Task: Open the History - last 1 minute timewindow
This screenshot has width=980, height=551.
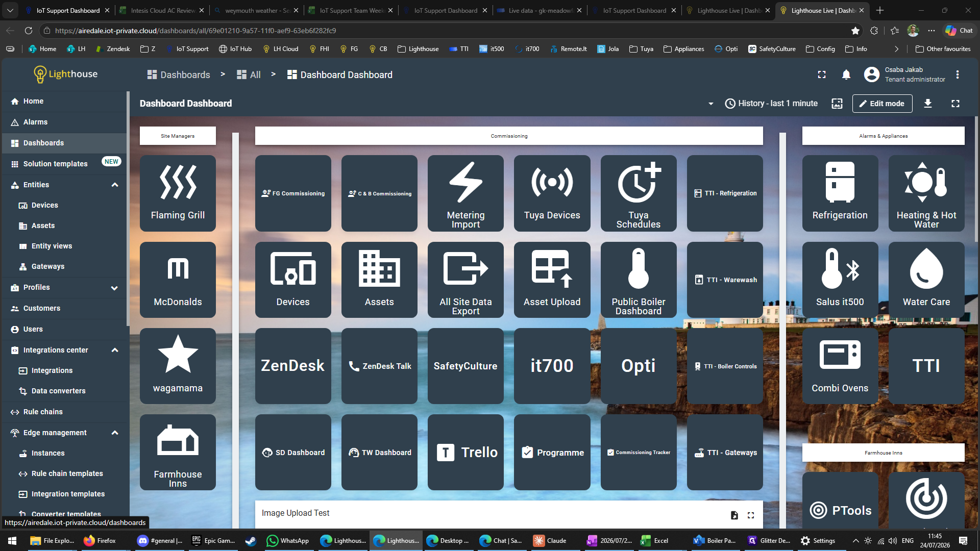Action: (x=771, y=104)
